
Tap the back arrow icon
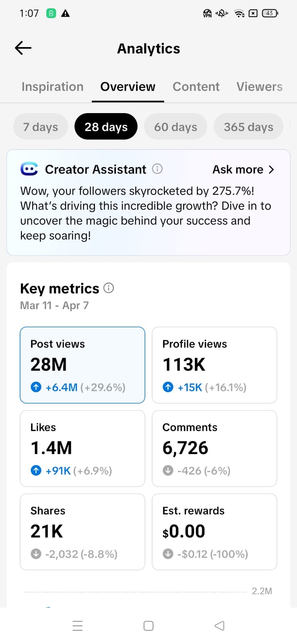(23, 48)
